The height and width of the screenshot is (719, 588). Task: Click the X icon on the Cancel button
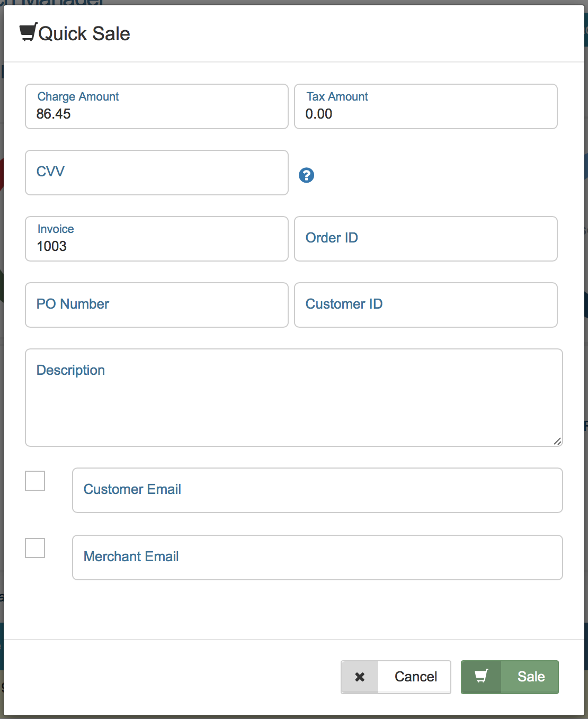360,677
